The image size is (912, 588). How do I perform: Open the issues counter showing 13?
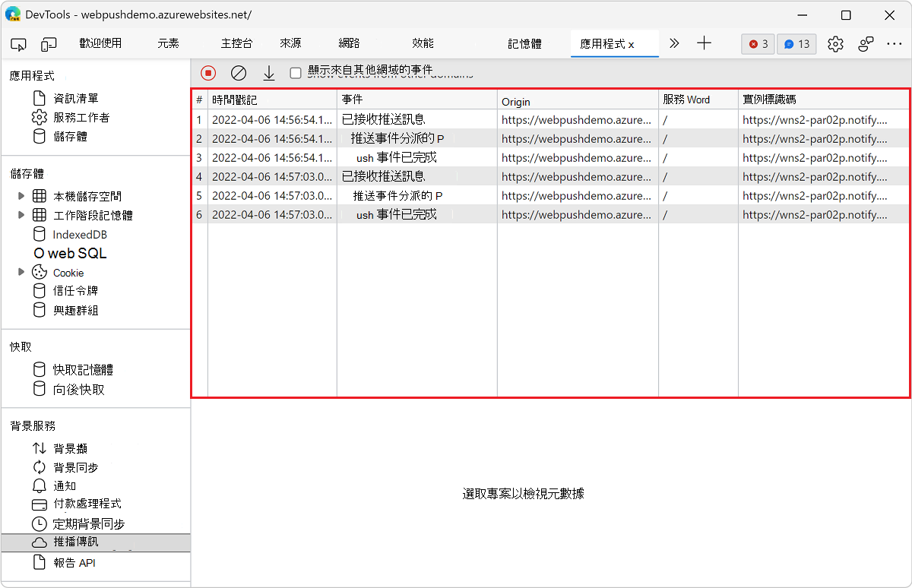(x=796, y=44)
